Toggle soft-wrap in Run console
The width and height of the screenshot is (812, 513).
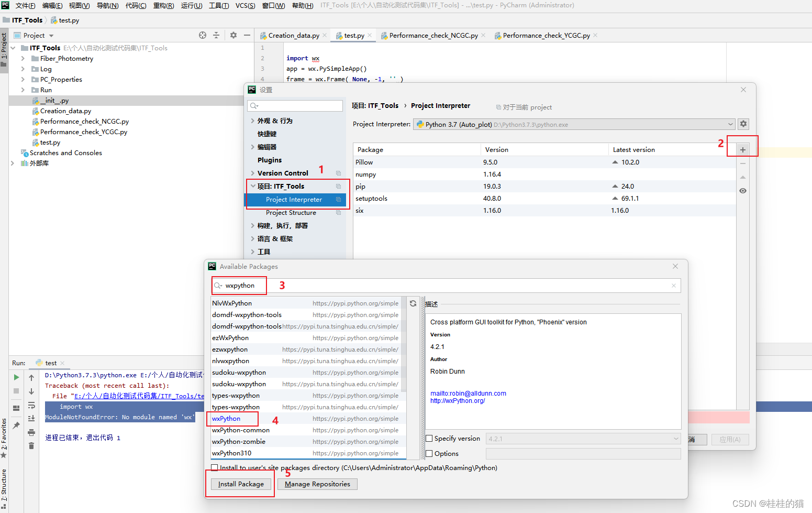pyautogui.click(x=31, y=405)
